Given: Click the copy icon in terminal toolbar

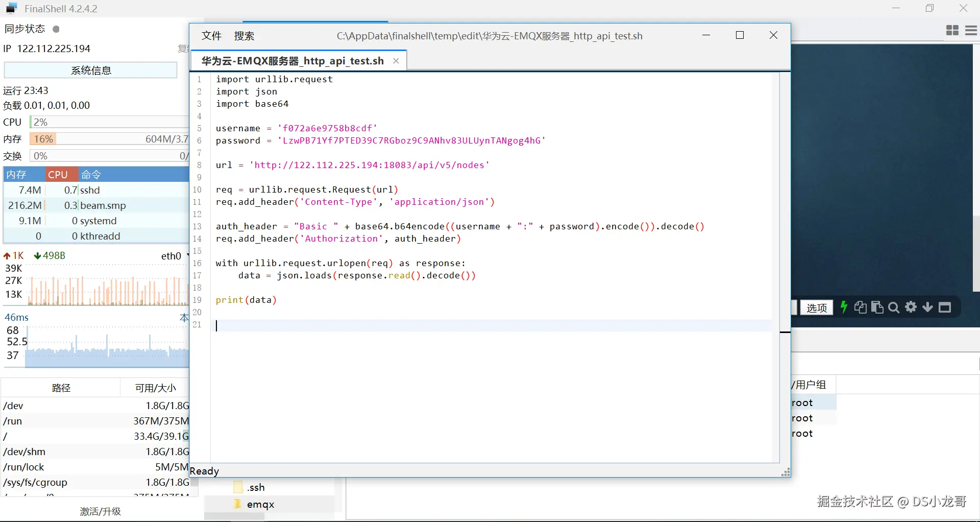Looking at the screenshot, I should pyautogui.click(x=861, y=307).
